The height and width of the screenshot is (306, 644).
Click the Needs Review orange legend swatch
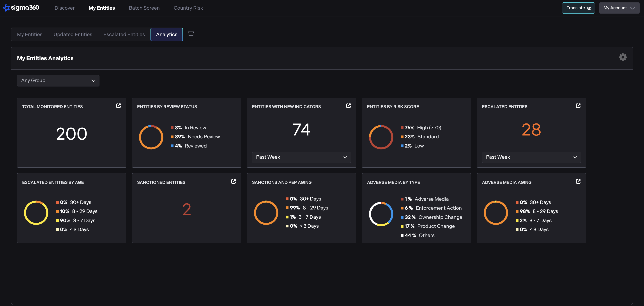pyautogui.click(x=172, y=137)
